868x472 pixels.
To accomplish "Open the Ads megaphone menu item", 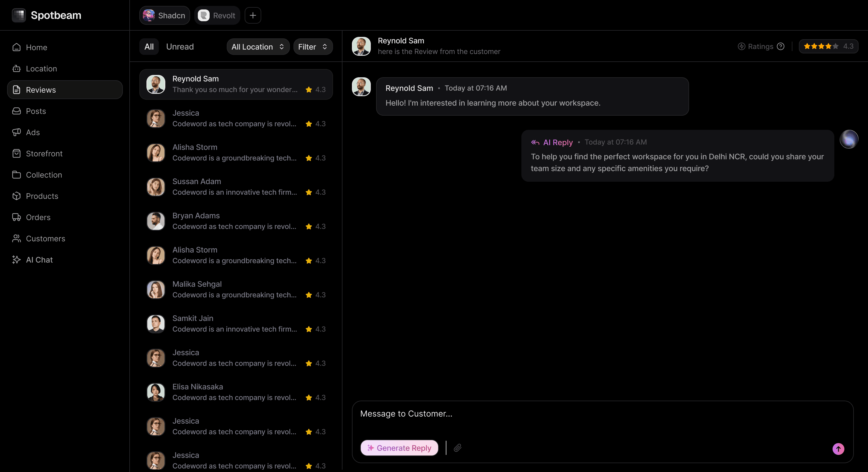I will [x=33, y=132].
